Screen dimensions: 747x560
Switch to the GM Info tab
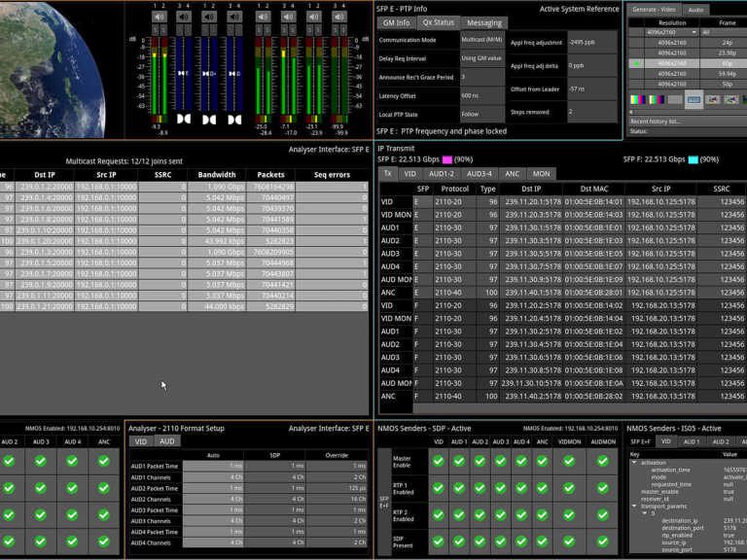pos(396,22)
